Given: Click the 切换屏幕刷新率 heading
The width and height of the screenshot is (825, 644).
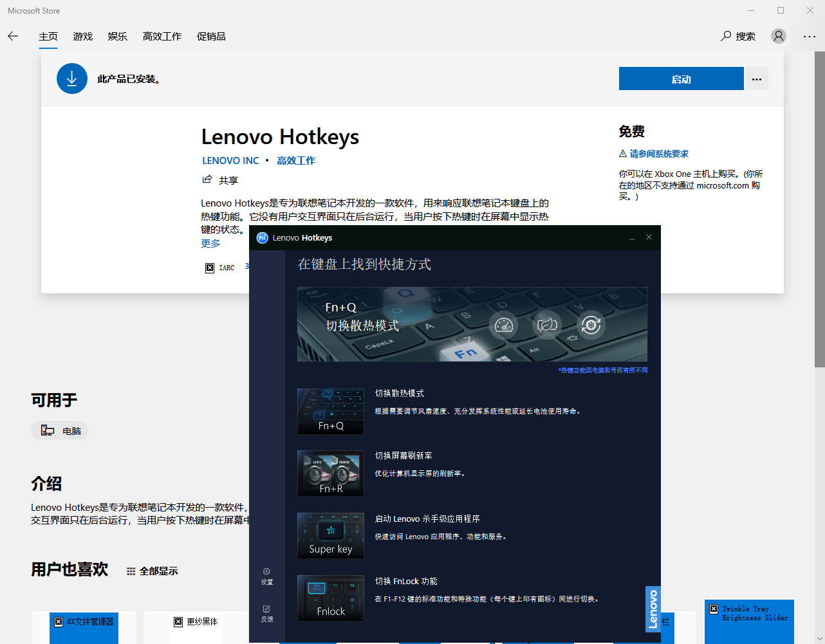Looking at the screenshot, I should coord(403,455).
